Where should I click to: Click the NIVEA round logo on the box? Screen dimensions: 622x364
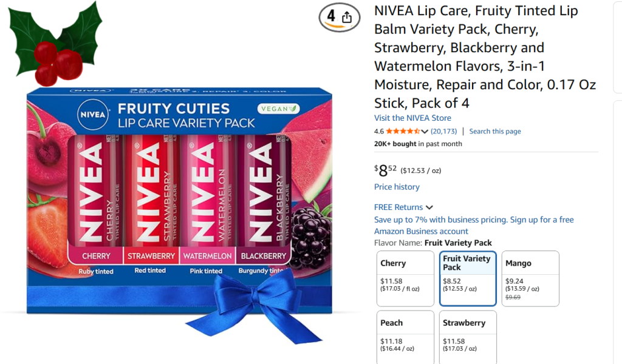(x=92, y=113)
